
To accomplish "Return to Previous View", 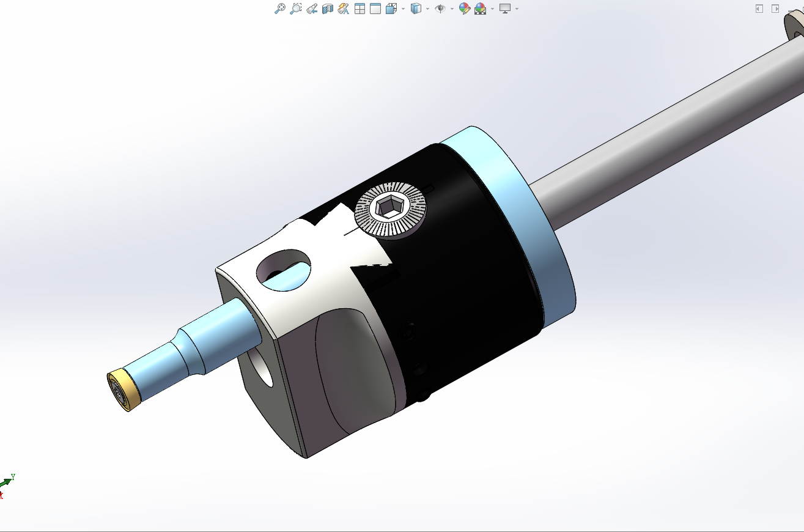I will point(312,9).
